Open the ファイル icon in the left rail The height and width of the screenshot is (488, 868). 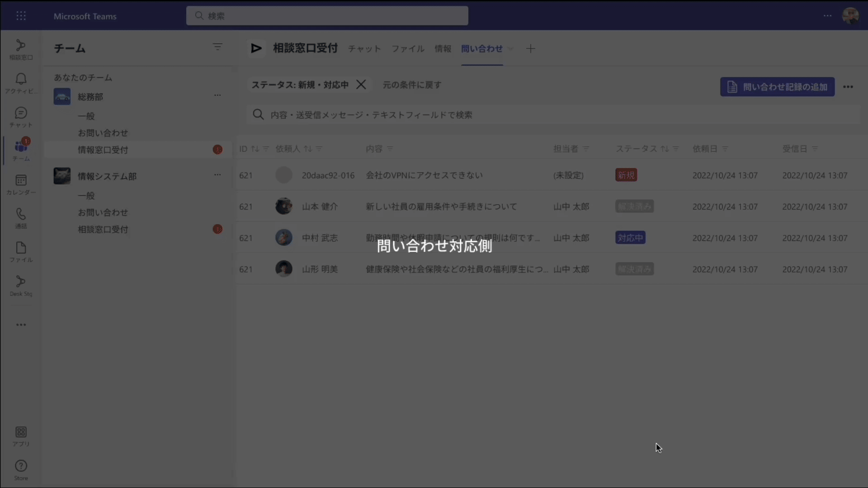click(21, 252)
